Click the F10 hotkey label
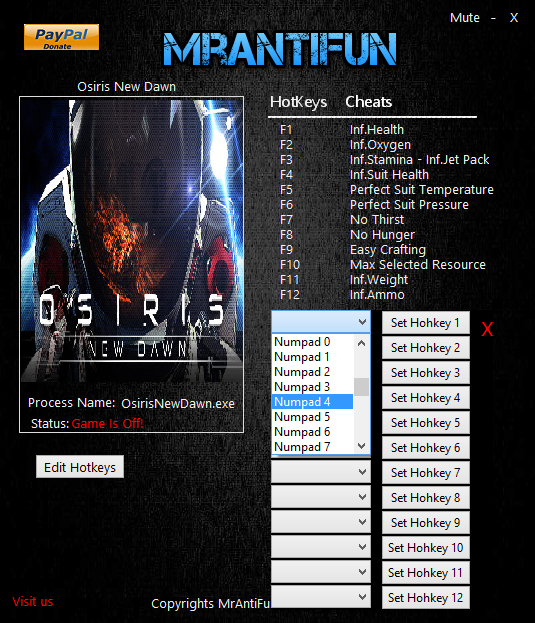 click(290, 265)
